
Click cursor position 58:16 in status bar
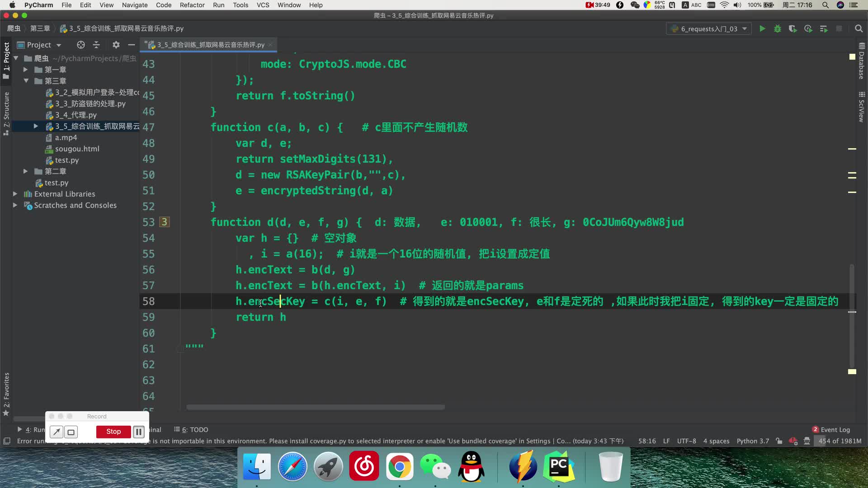coord(647,441)
